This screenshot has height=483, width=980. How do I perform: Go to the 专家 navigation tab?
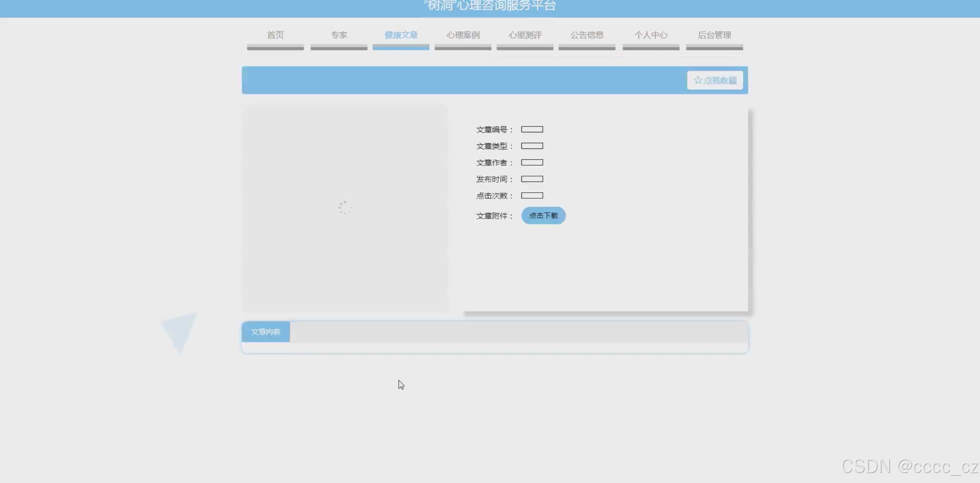[x=339, y=35]
